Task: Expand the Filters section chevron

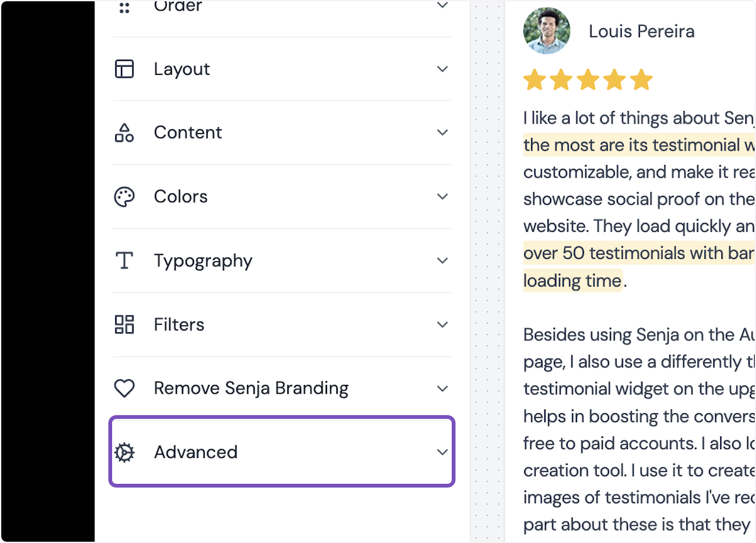Action: (x=442, y=324)
